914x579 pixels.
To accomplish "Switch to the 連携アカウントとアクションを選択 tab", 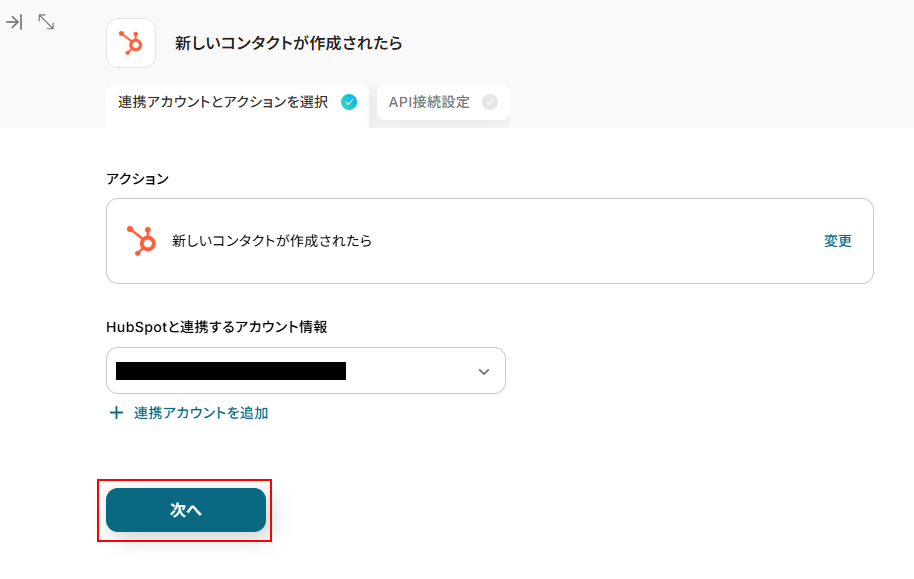I will pyautogui.click(x=223, y=102).
